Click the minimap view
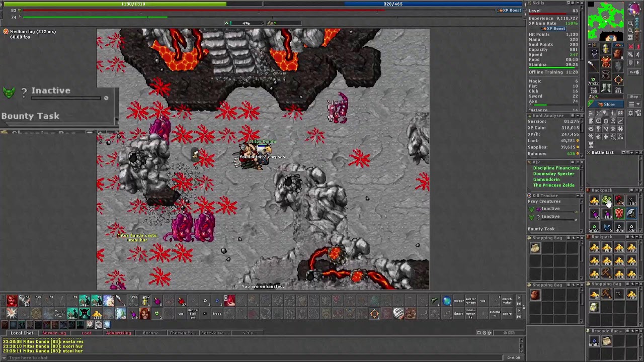The width and height of the screenshot is (644, 362). click(606, 22)
